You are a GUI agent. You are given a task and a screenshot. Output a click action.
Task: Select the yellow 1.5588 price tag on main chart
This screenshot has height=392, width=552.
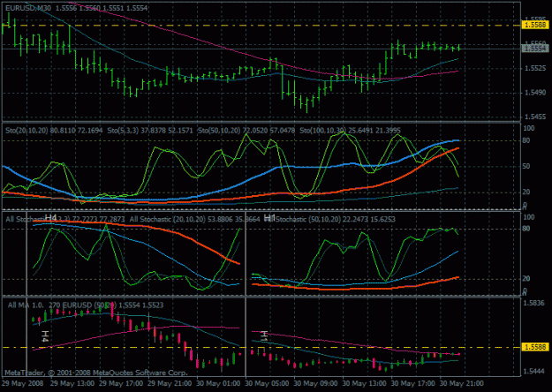pos(535,25)
